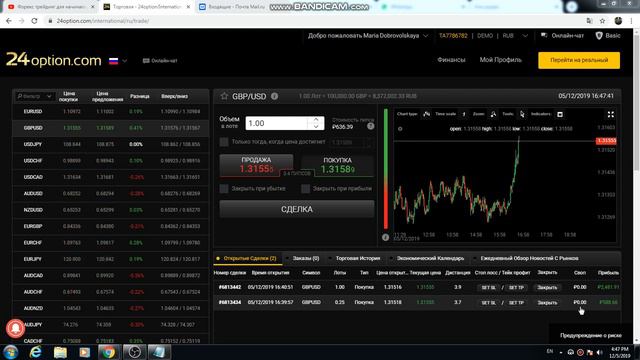The height and width of the screenshot is (360, 640).
Task: Set take profit for deal #6813434
Action: 516,303
